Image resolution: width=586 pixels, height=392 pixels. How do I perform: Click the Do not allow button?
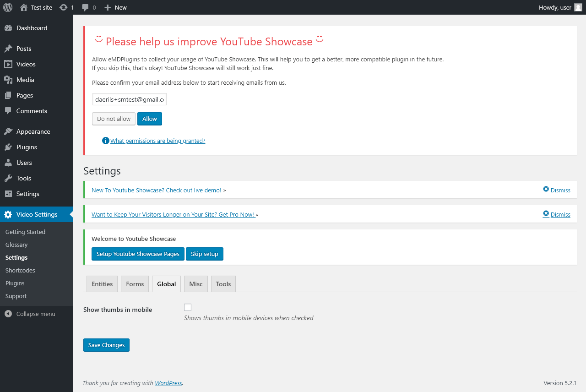(x=114, y=119)
